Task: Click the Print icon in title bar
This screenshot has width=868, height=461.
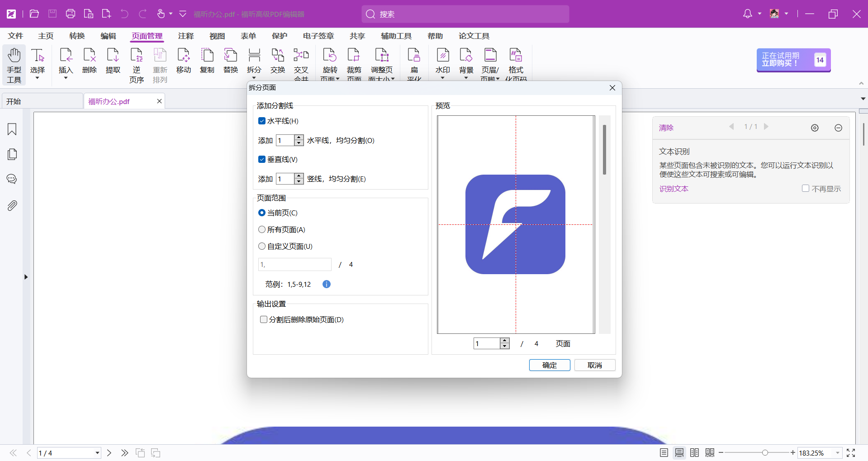Action: click(x=71, y=14)
